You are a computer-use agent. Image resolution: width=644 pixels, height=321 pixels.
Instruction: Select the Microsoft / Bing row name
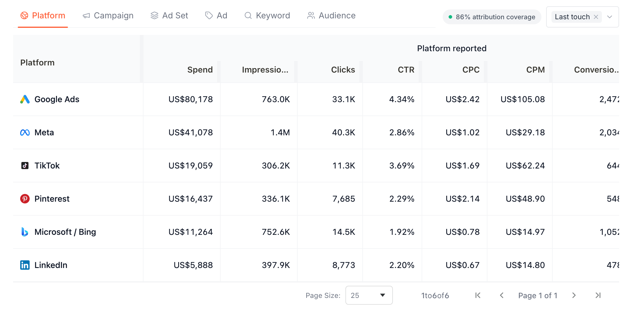65,232
